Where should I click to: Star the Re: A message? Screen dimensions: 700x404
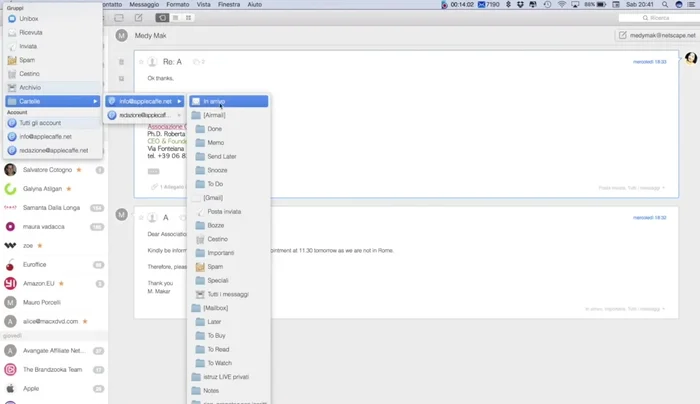(x=141, y=62)
